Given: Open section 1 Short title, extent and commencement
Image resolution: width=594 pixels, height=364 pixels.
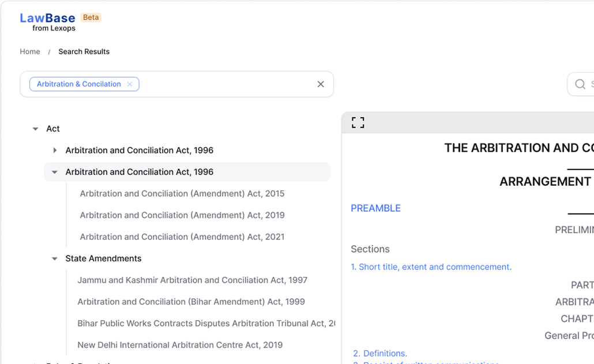Looking at the screenshot, I should (431, 267).
